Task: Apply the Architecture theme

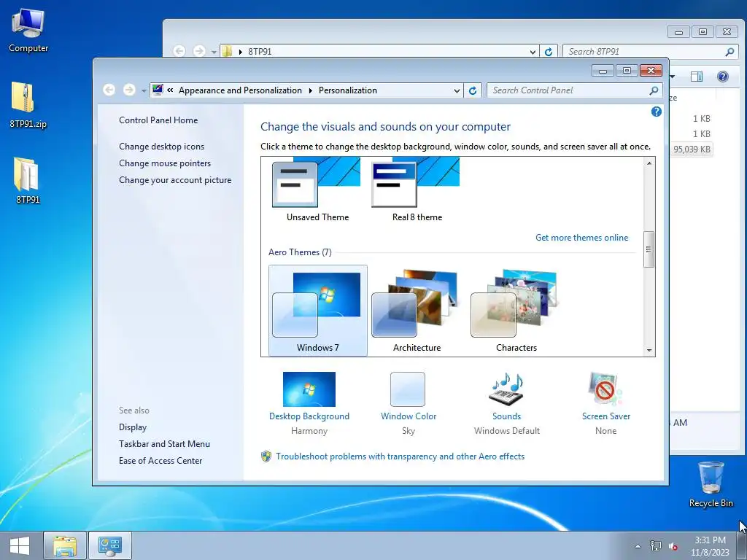Action: click(x=417, y=311)
